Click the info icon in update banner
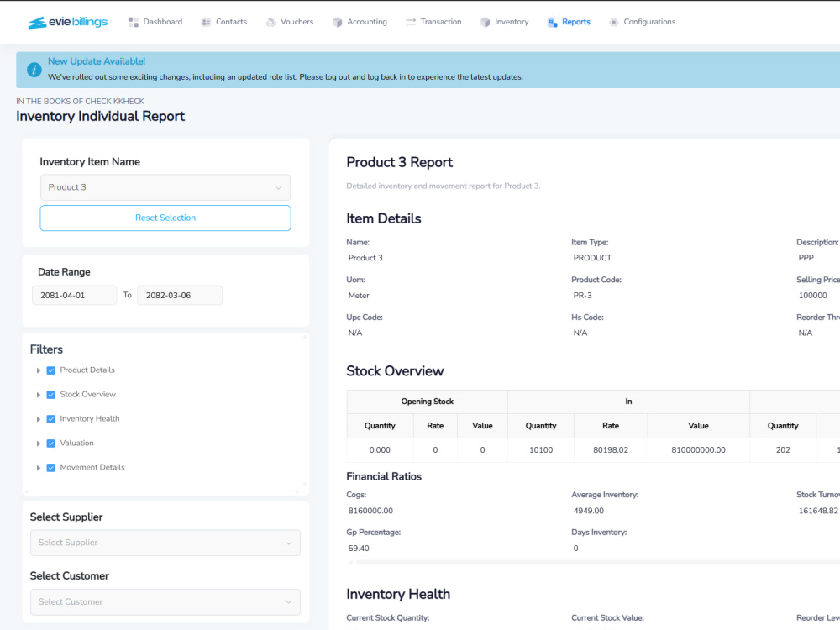 (x=34, y=70)
